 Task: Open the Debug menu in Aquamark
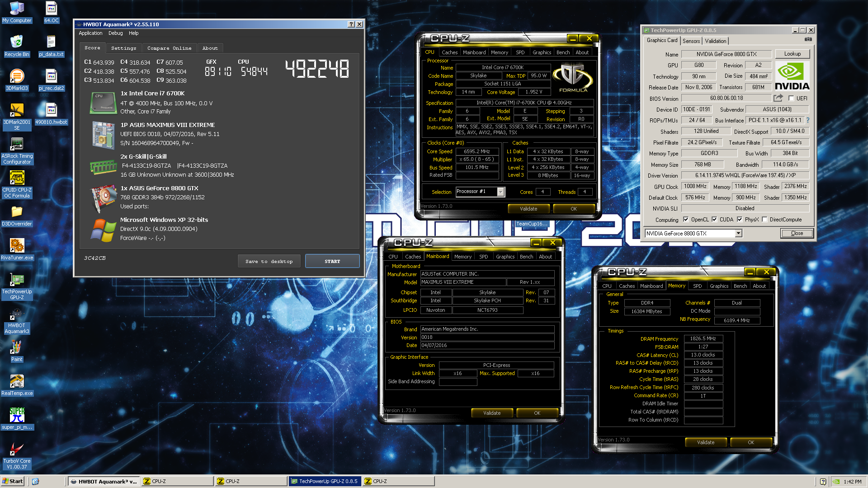pos(116,33)
